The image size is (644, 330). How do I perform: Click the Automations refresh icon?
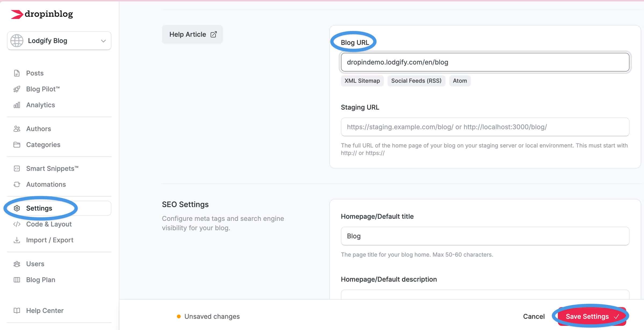(x=17, y=184)
